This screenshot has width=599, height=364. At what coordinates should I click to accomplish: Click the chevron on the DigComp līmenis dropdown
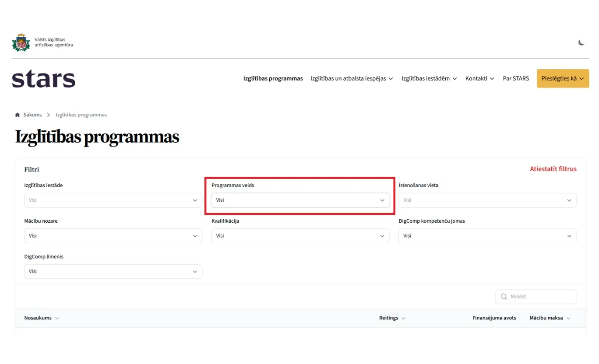click(195, 271)
